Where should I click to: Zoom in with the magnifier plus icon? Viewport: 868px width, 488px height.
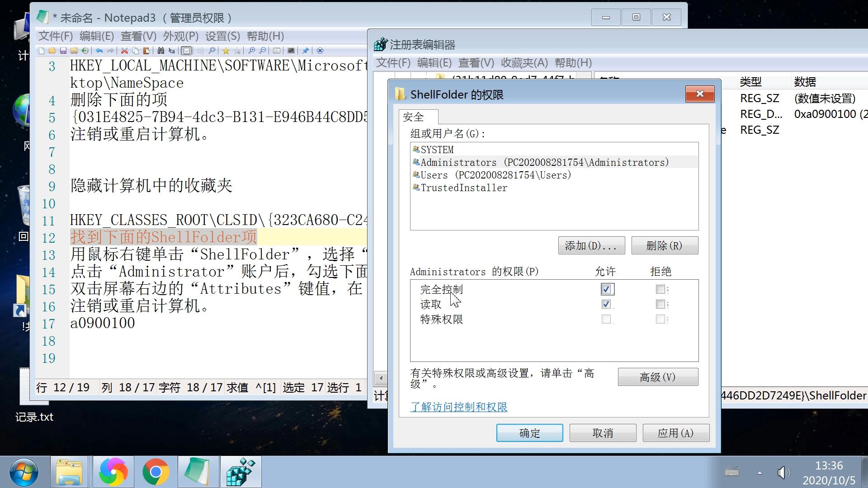pyautogui.click(x=252, y=51)
